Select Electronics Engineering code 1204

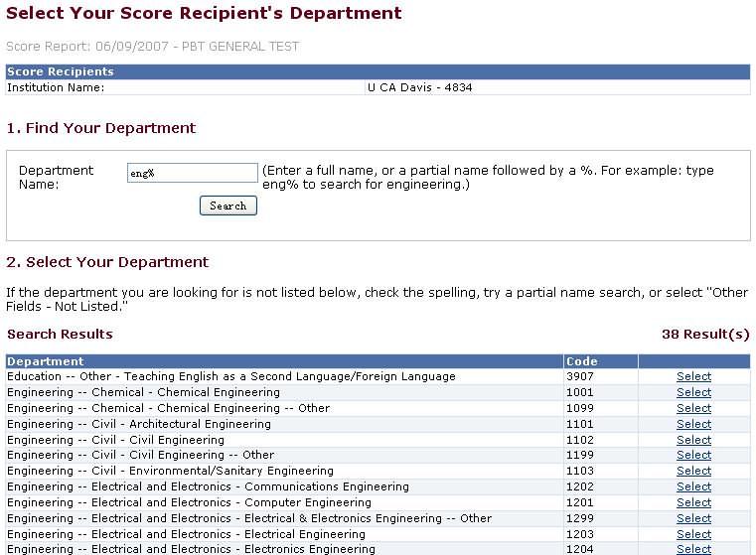[x=693, y=549]
